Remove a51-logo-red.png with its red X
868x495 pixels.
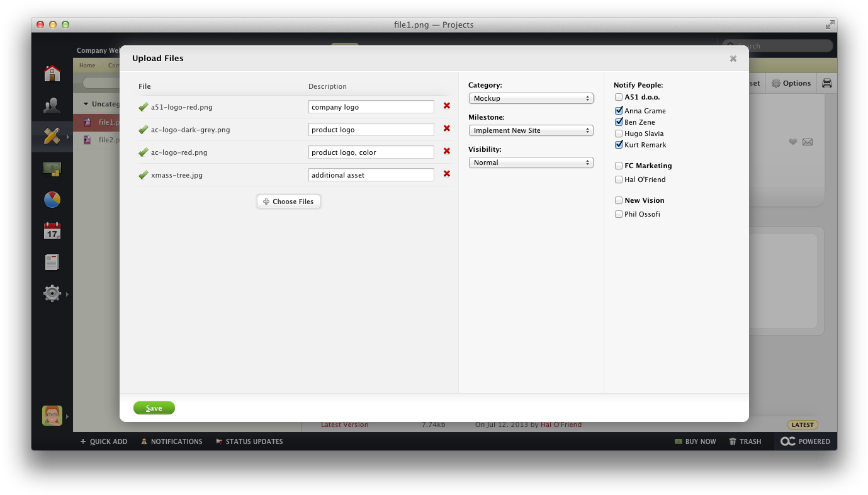tap(447, 106)
